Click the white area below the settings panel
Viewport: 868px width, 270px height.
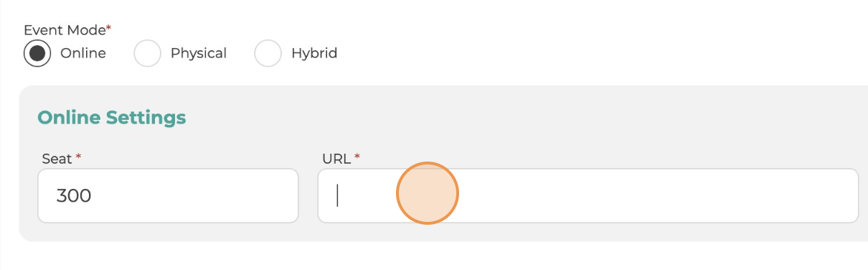pyautogui.click(x=430, y=256)
